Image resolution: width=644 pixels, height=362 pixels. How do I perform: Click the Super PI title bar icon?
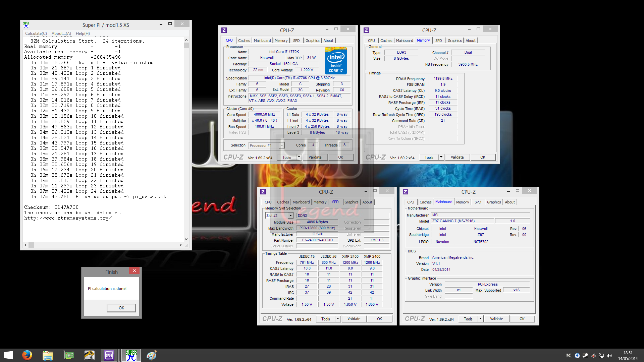pos(26,25)
